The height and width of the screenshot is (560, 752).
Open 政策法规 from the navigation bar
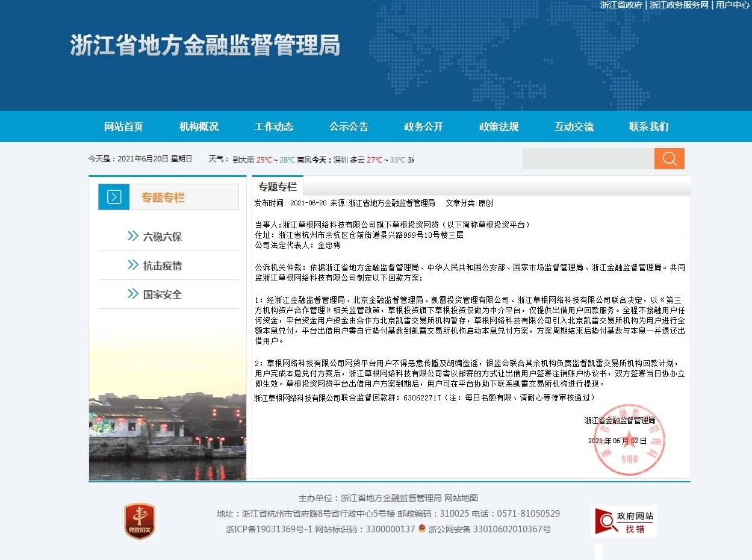(x=499, y=126)
